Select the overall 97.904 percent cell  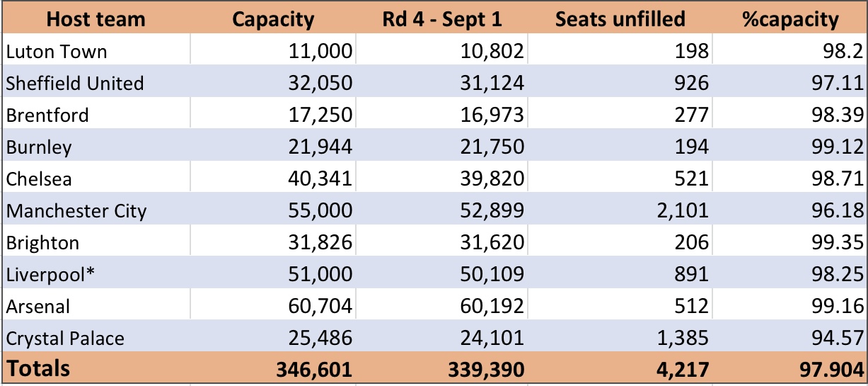789,369
